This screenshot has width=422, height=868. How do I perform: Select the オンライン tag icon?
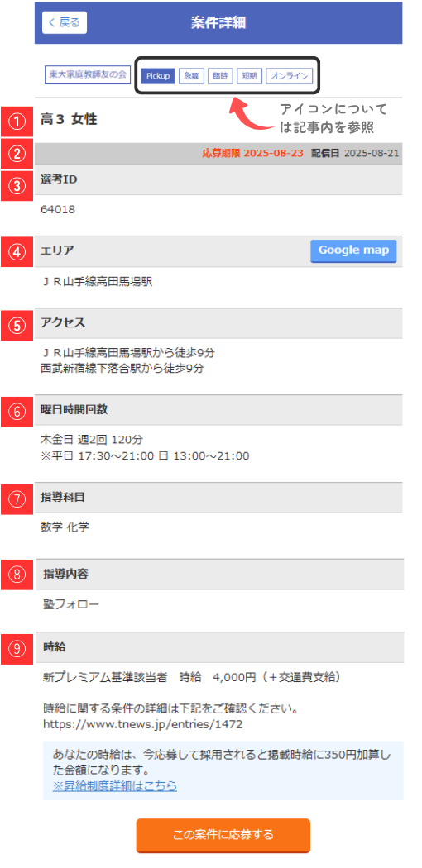pyautogui.click(x=290, y=76)
